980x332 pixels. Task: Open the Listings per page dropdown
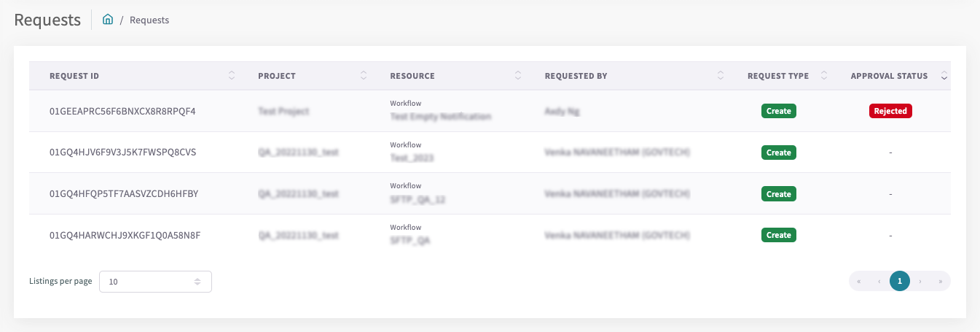155,282
